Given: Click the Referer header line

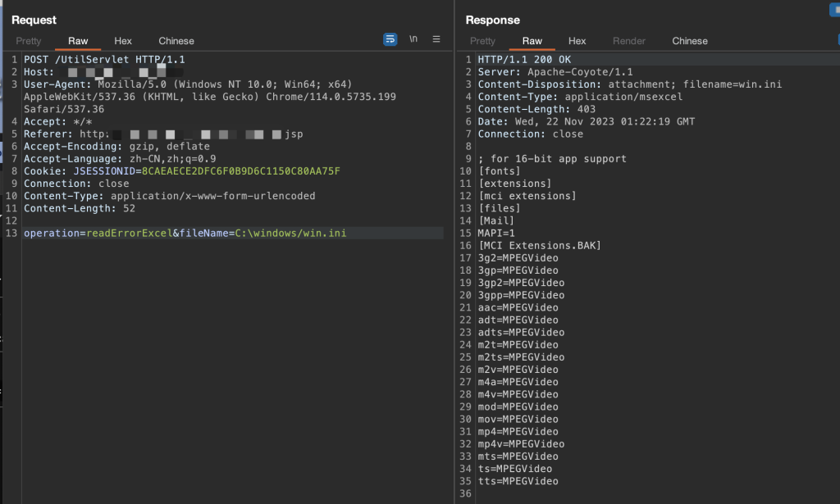Looking at the screenshot, I should click(x=163, y=134).
